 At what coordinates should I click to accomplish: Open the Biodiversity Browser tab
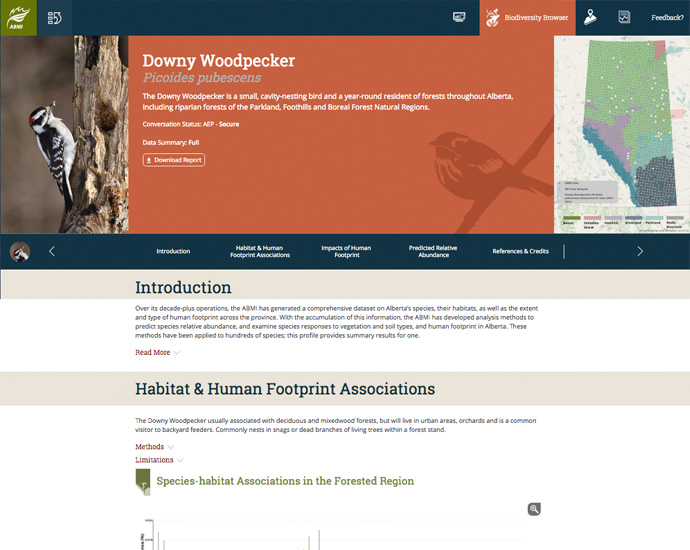click(x=527, y=18)
